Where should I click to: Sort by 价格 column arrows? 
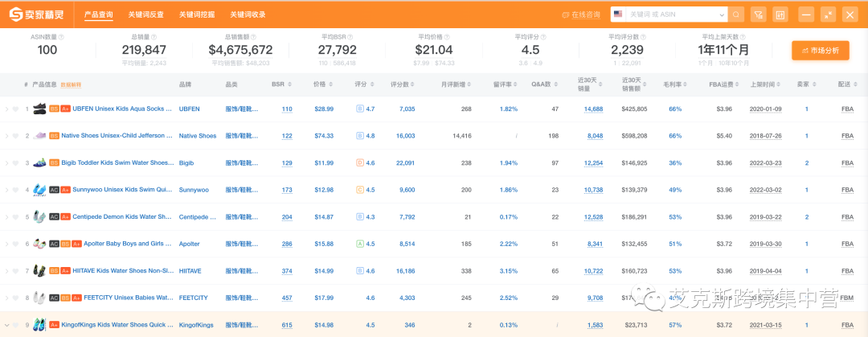tap(331, 84)
